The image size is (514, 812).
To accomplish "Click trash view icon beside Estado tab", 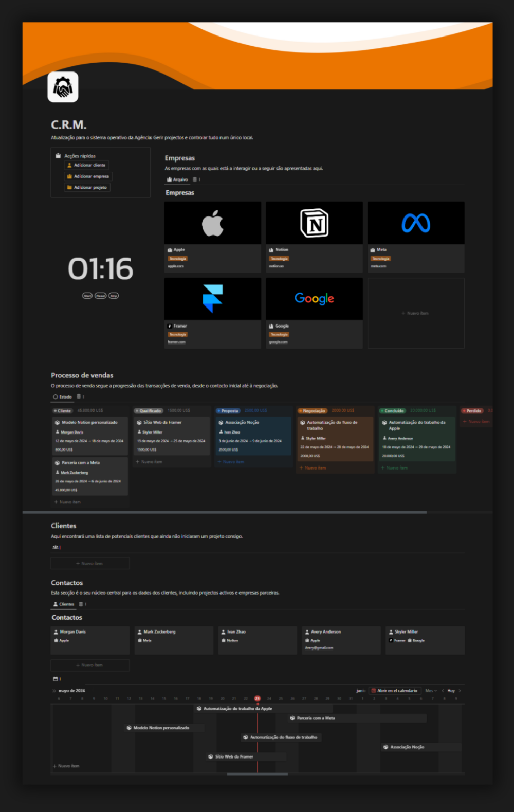I will pyautogui.click(x=79, y=396).
